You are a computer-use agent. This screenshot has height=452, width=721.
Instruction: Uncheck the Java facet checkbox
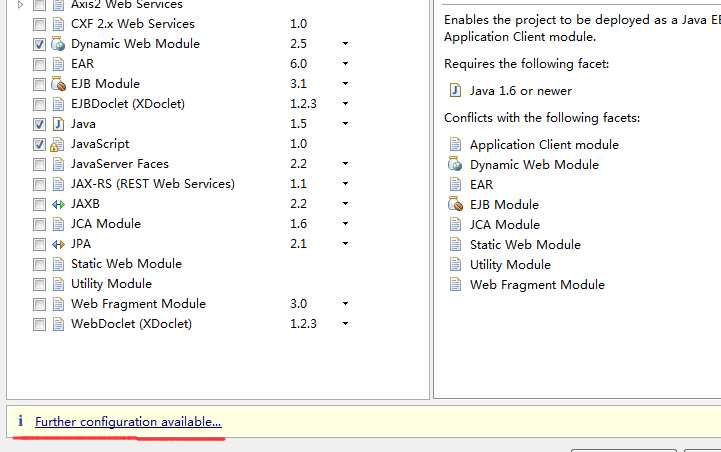pyautogui.click(x=39, y=124)
